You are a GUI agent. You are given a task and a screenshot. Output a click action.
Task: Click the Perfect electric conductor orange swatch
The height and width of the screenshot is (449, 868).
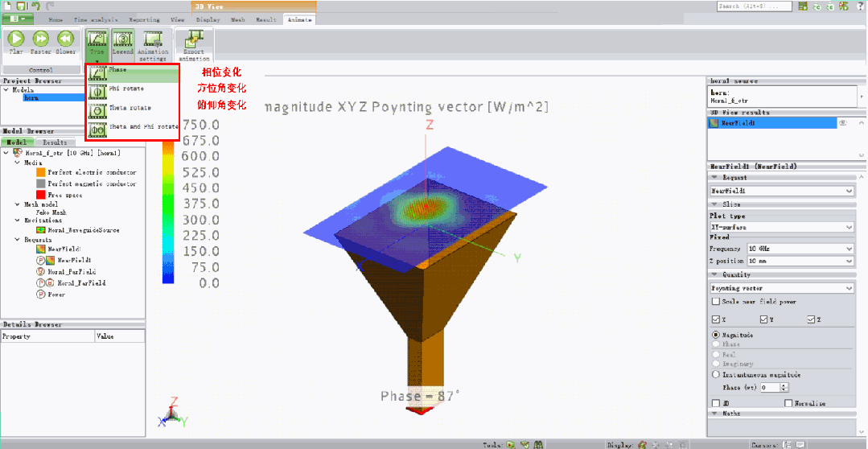pyautogui.click(x=41, y=172)
